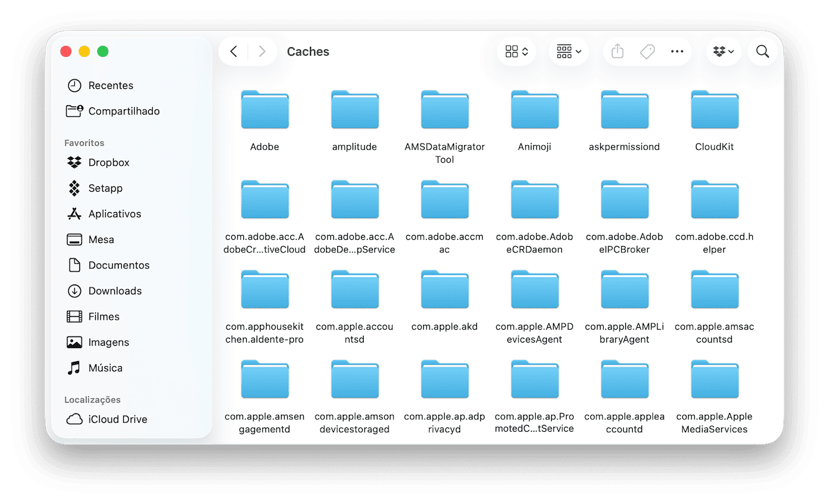Select the Animoji folder icon
Screen dimensions: 829x504
pos(535,109)
